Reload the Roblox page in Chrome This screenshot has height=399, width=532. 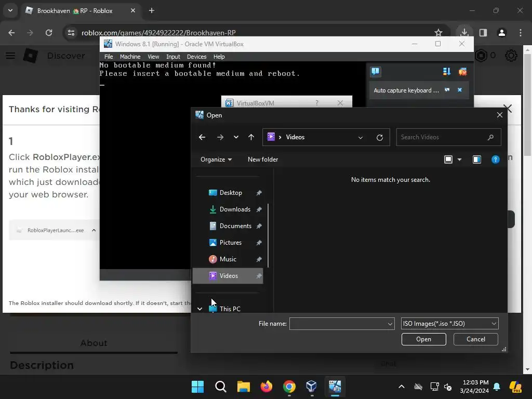[49, 33]
